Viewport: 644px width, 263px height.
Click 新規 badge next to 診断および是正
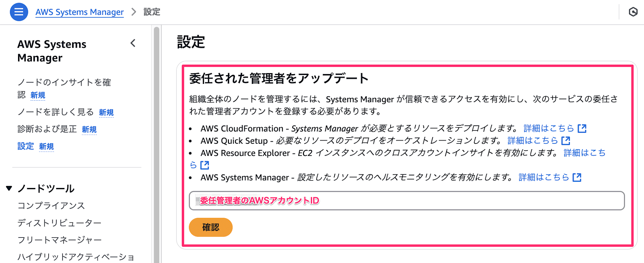(x=89, y=130)
